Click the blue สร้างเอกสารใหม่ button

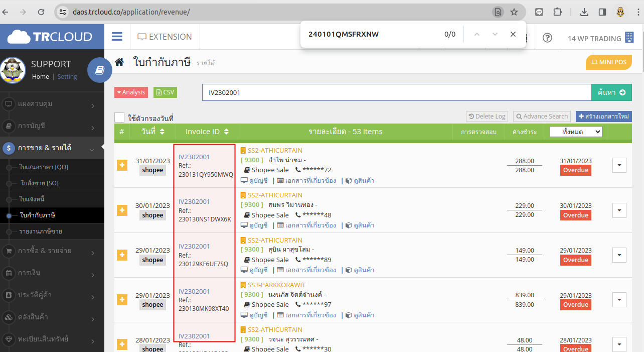[603, 116]
